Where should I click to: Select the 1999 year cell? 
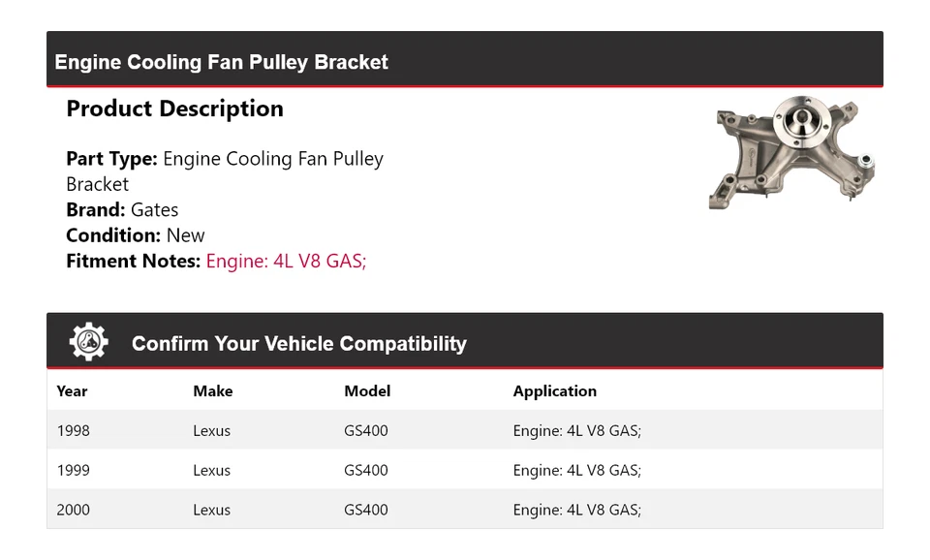73,470
